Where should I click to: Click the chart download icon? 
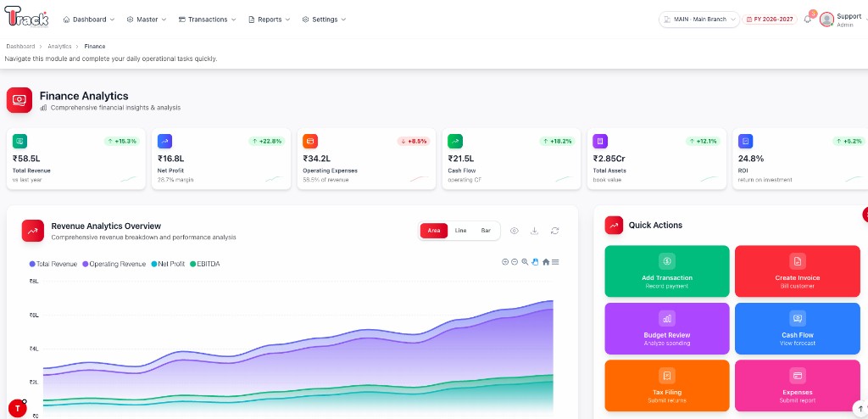click(534, 231)
